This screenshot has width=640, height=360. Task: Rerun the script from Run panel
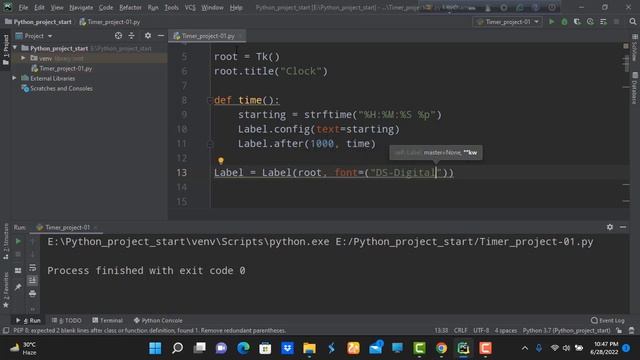click(18, 241)
